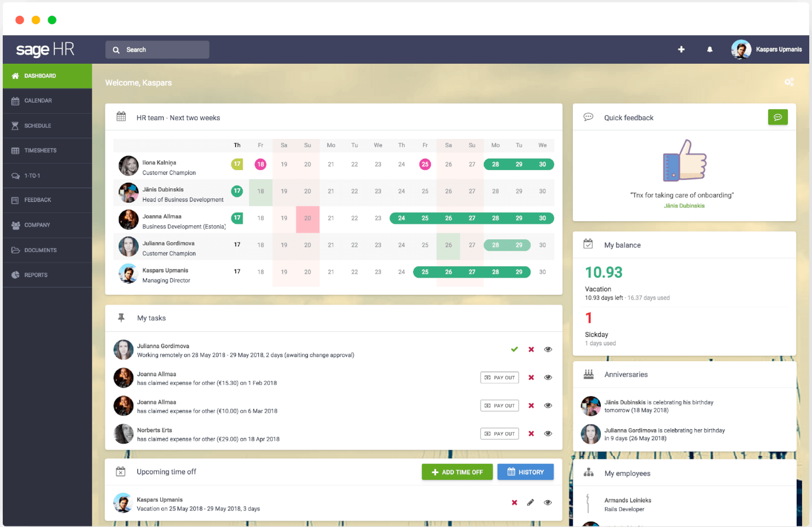
Task: Approve Julianna's remote work with the green checkmark
Action: point(514,349)
